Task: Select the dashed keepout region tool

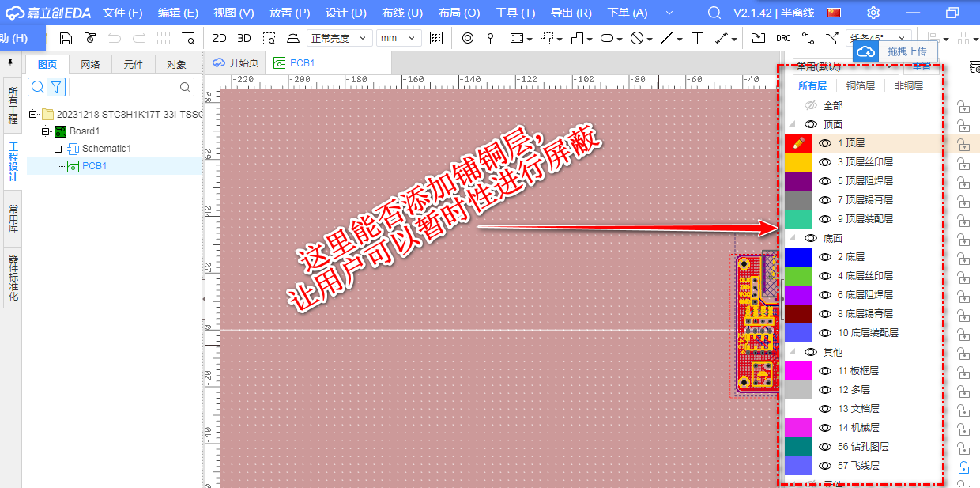Action: pos(547,38)
